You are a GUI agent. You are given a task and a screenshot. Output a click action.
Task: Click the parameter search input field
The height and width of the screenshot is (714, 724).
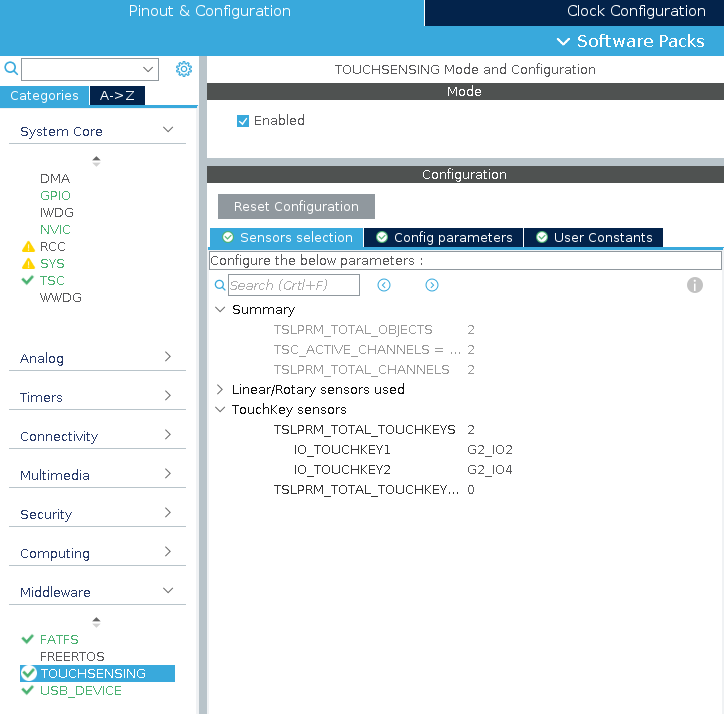(294, 285)
